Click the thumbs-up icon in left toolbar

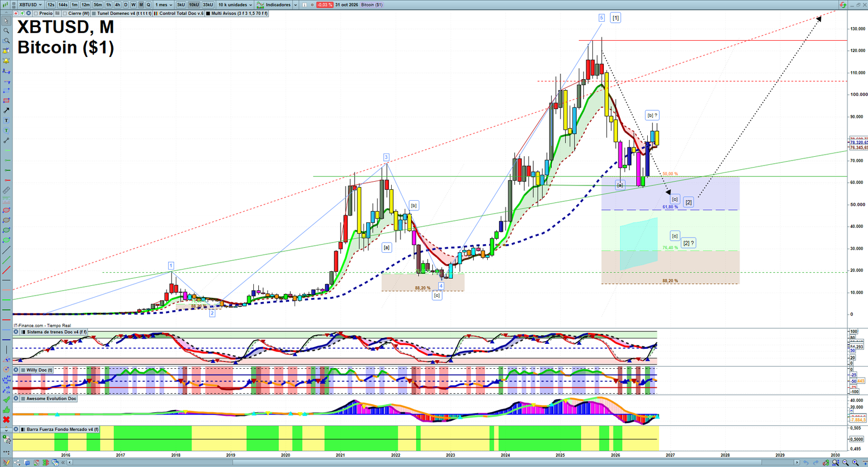pyautogui.click(x=6, y=410)
